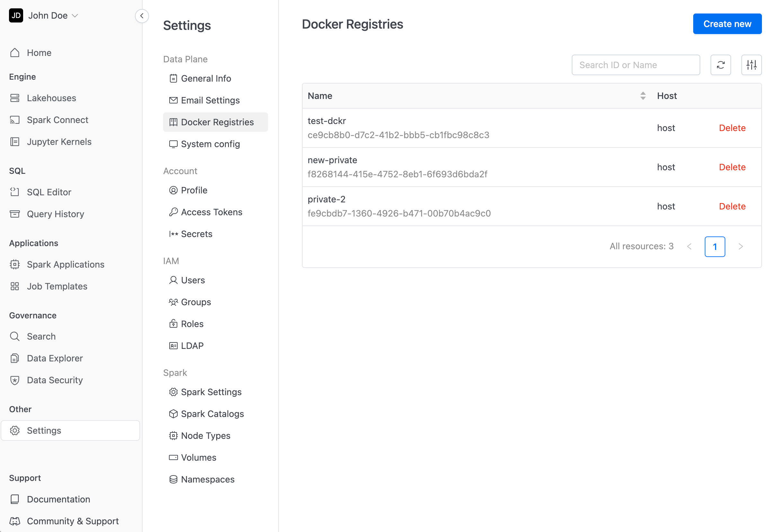Click the System config monitor icon
Screen dimensions: 778x532
(173, 144)
